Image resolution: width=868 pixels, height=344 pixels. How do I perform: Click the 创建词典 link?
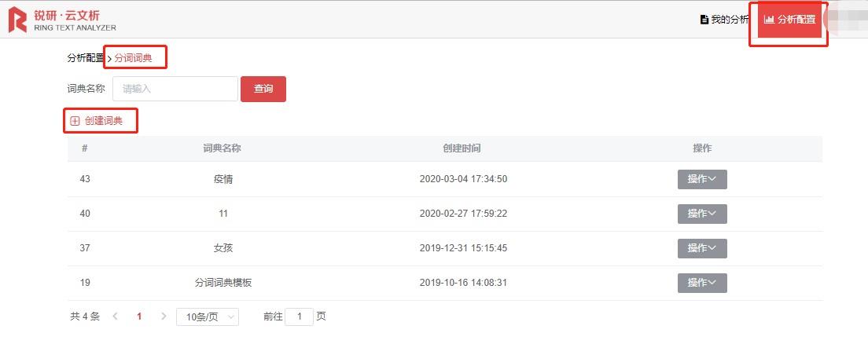point(104,121)
